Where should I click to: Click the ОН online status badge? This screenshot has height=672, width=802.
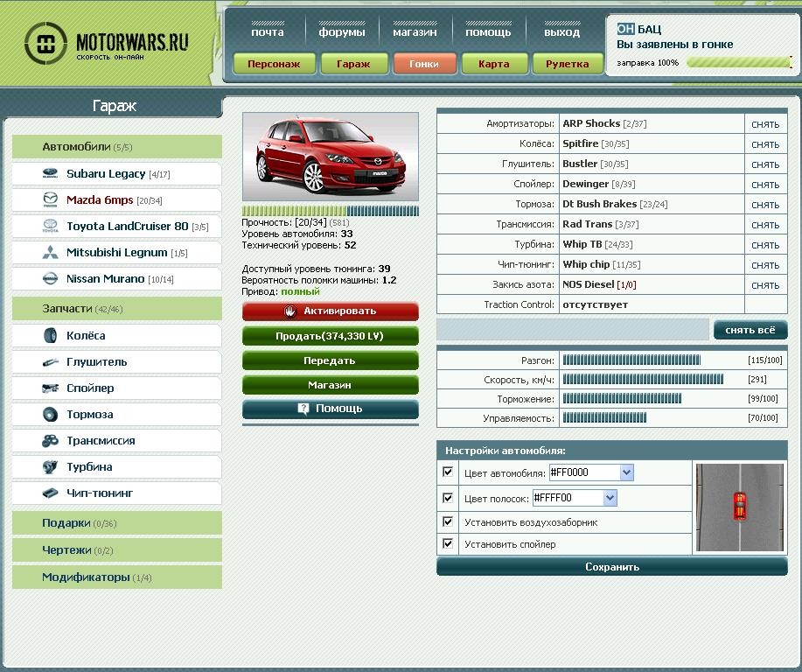click(x=625, y=29)
